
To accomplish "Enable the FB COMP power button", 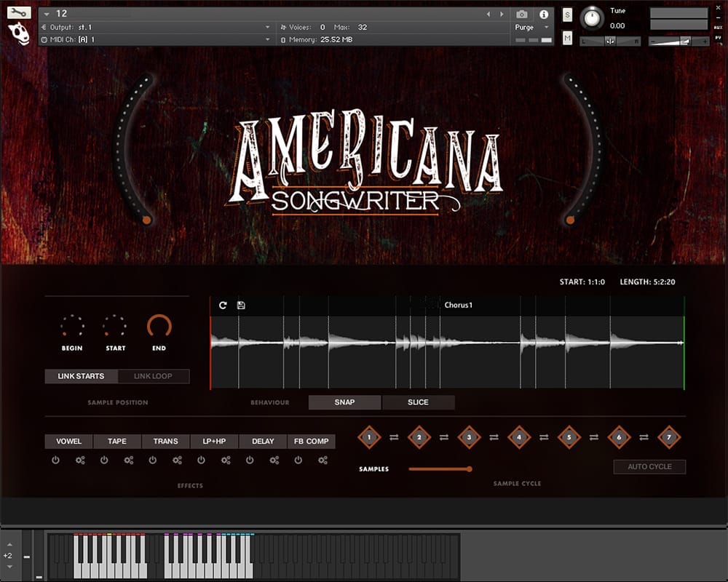I will [x=298, y=461].
